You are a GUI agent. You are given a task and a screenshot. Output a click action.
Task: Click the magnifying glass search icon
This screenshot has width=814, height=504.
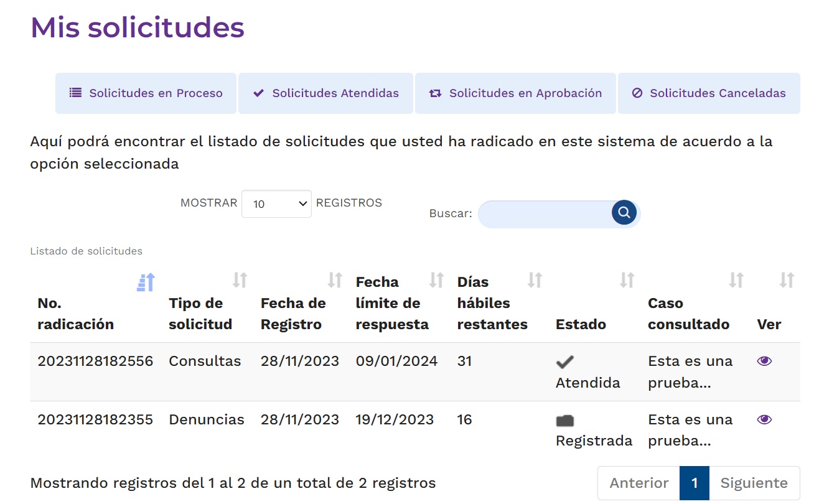(623, 213)
